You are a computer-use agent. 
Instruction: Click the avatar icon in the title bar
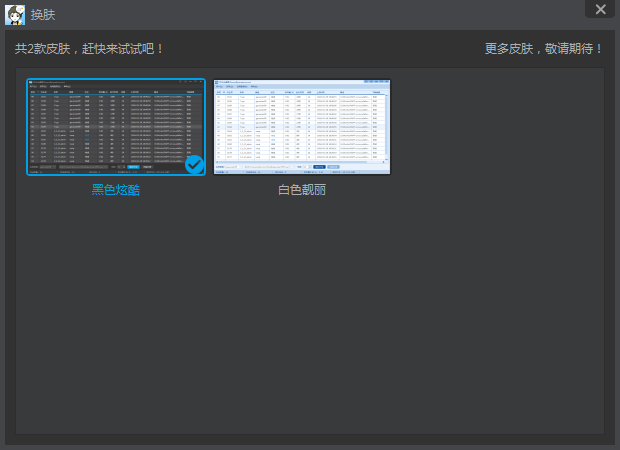coord(15,15)
